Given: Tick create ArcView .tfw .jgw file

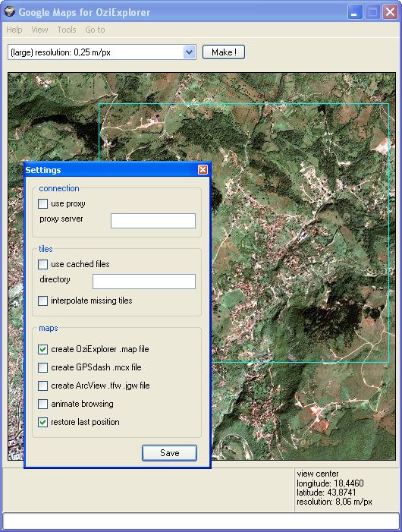Looking at the screenshot, I should click(x=42, y=386).
